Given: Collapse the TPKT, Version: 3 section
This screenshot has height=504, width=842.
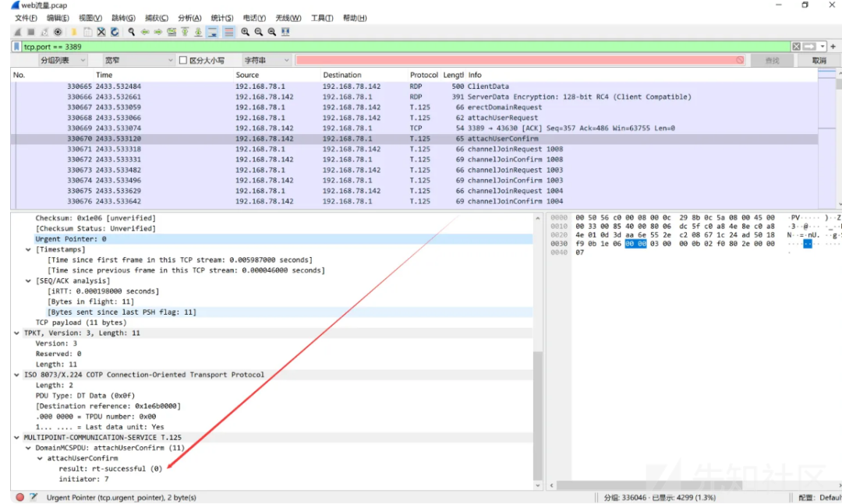Looking at the screenshot, I should 16,333.
